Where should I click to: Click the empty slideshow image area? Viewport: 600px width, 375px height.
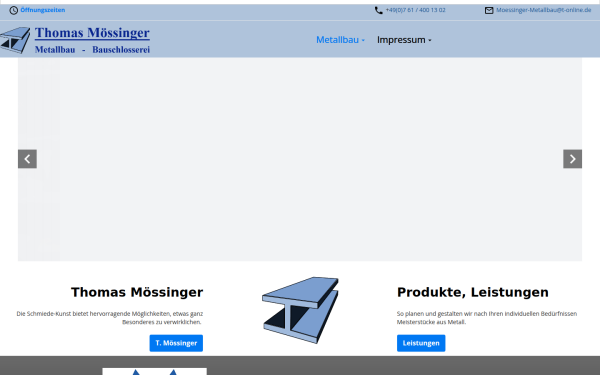300,160
